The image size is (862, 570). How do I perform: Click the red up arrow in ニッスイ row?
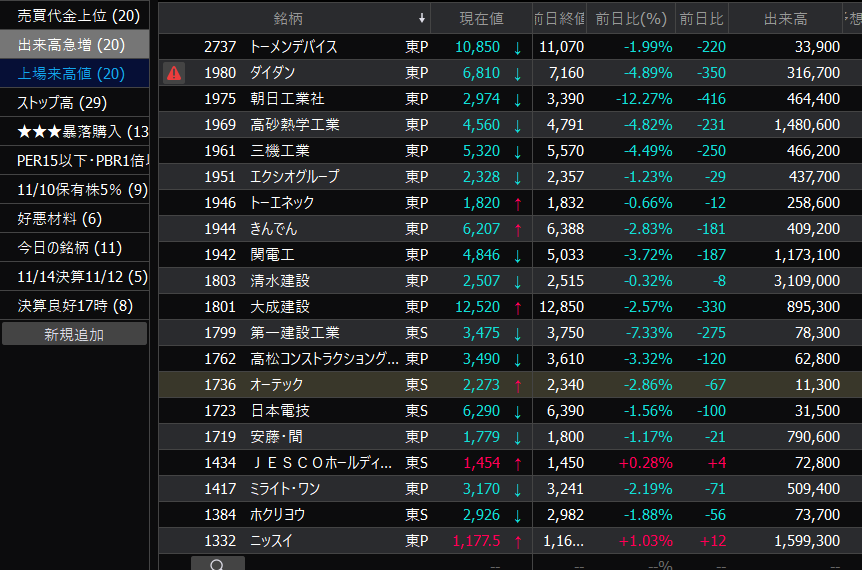pyautogui.click(x=517, y=541)
